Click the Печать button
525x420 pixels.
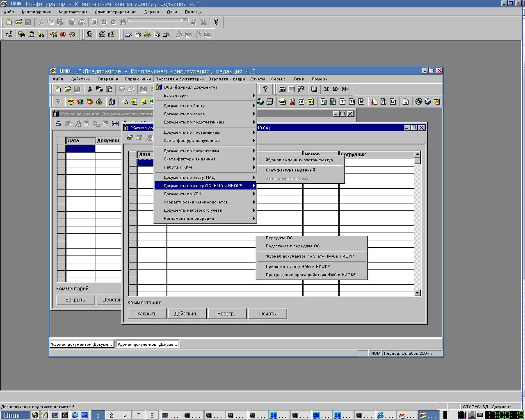[x=267, y=314]
